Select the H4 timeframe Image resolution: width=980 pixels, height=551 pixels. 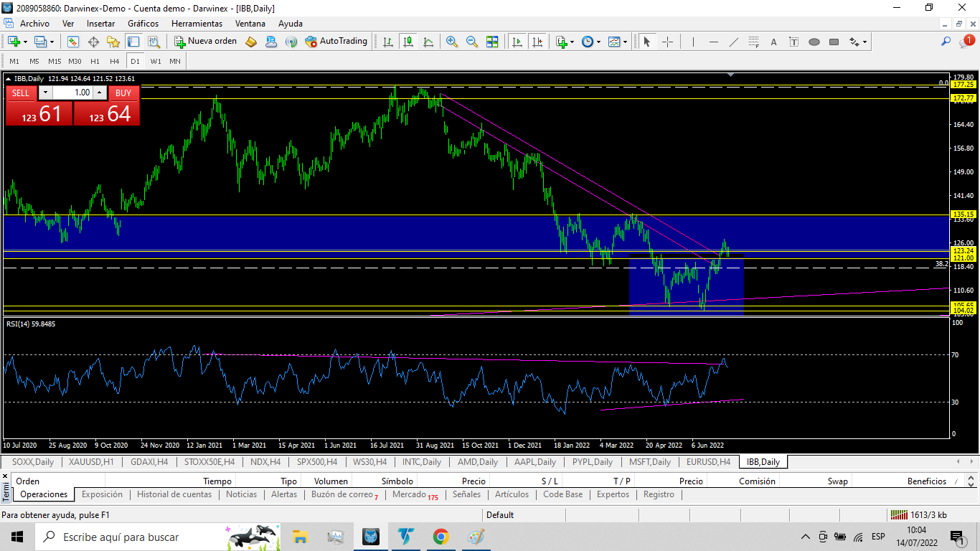click(115, 61)
